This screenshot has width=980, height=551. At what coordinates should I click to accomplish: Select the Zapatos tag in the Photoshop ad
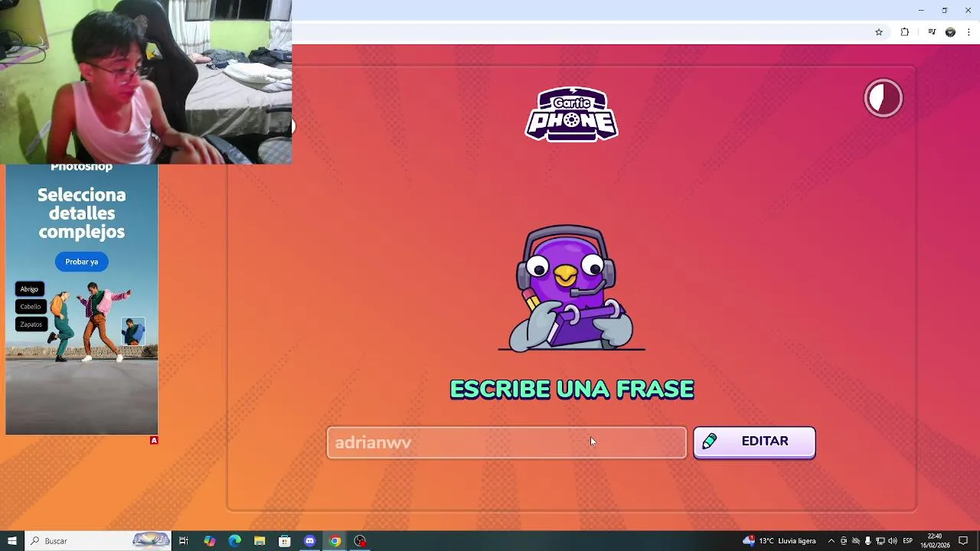(x=31, y=324)
